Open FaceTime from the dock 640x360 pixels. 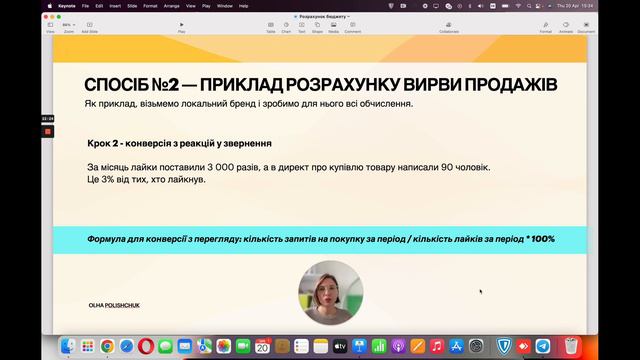click(x=243, y=347)
